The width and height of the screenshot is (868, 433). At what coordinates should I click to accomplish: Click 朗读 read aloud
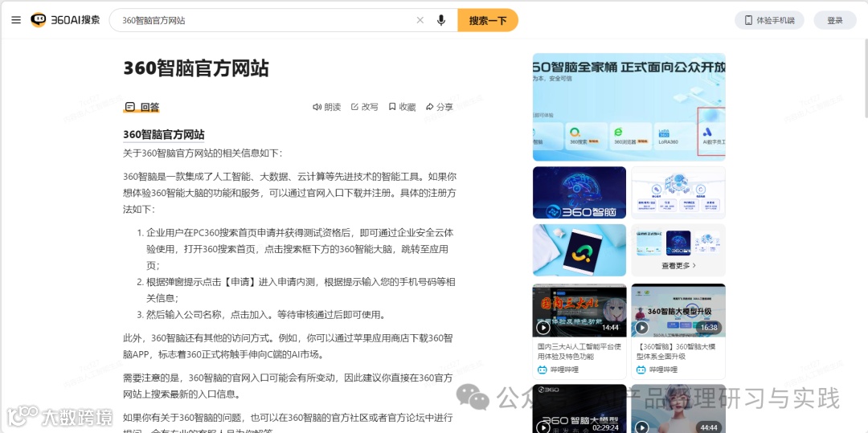click(327, 107)
